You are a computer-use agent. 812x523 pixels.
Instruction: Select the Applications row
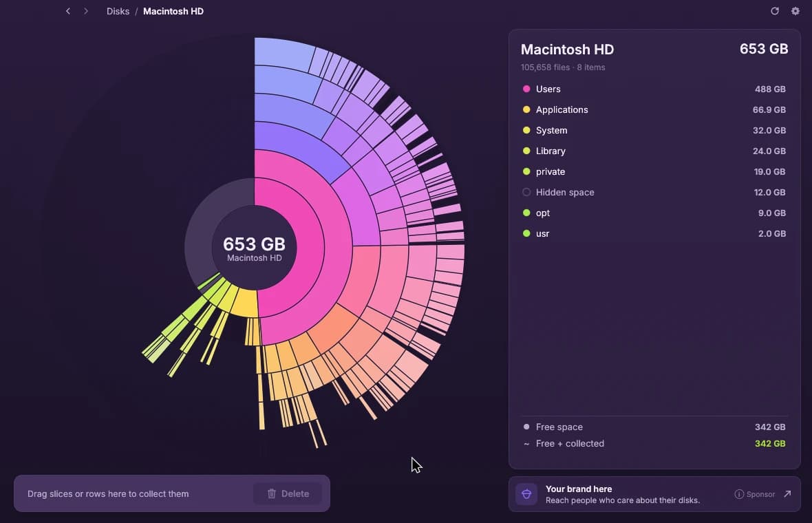[654, 110]
